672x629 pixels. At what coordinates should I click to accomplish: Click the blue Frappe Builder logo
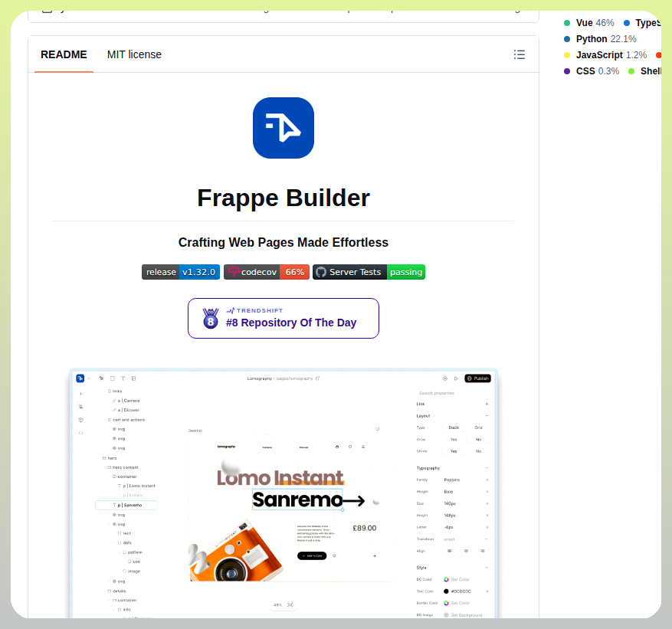click(x=284, y=128)
